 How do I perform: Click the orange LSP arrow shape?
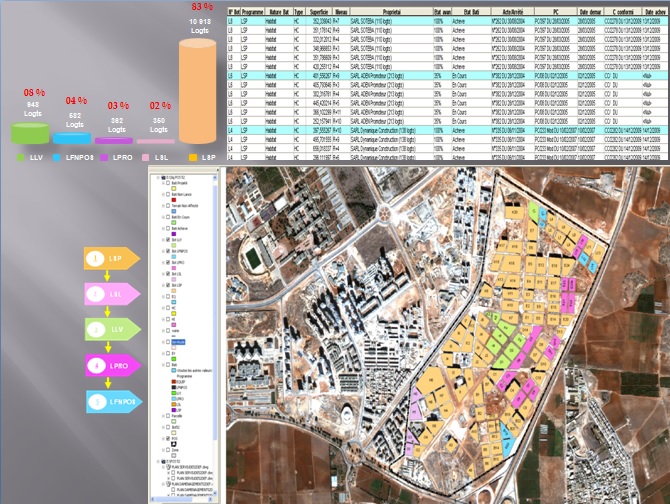[112, 258]
